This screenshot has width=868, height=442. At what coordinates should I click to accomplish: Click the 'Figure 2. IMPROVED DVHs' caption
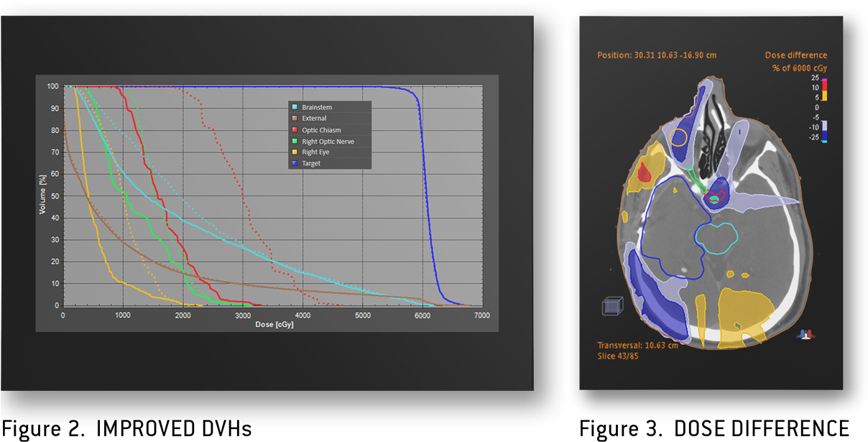tap(126, 428)
